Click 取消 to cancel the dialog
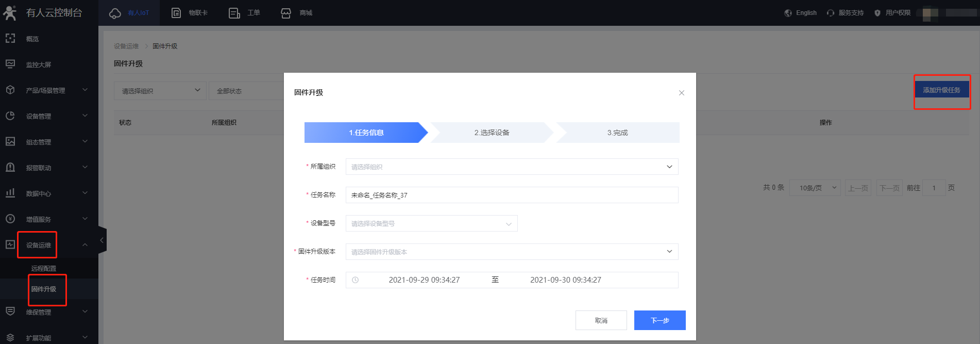Viewport: 980px width, 344px height. 601,320
